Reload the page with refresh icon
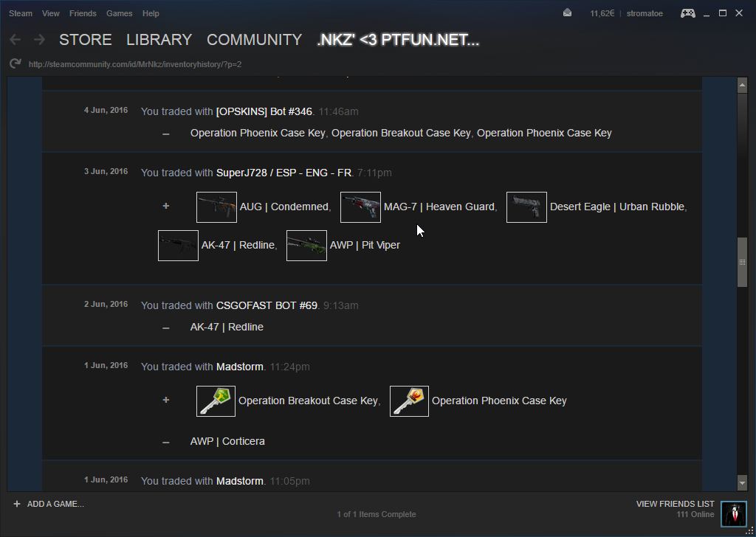756x537 pixels. click(x=15, y=64)
